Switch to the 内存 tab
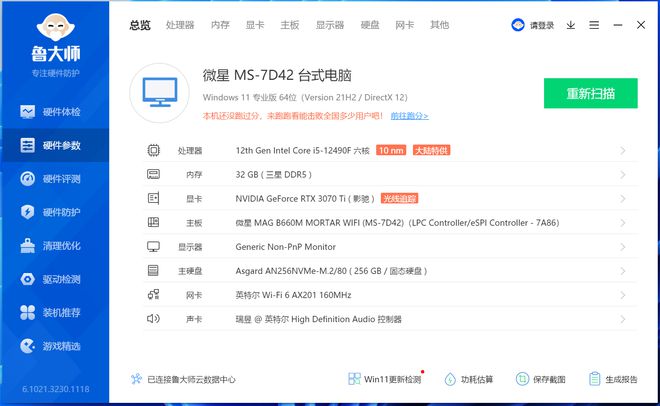Screen dimensions: 660x406 pyautogui.click(x=220, y=25)
